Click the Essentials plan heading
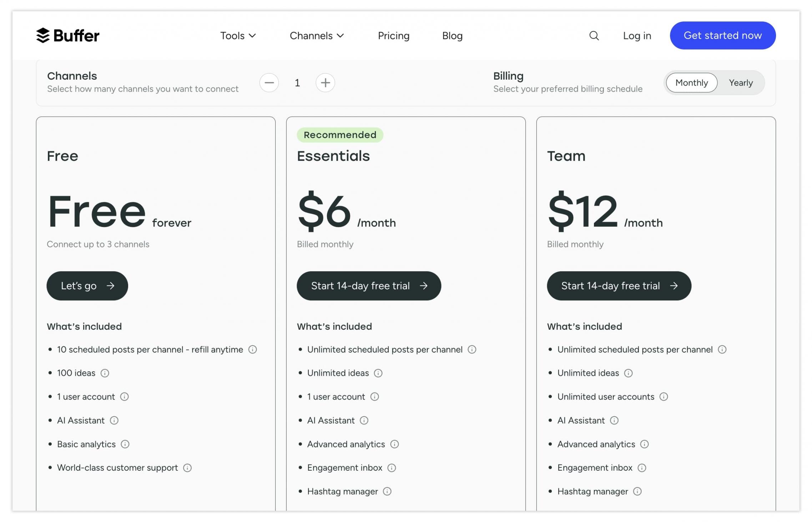812x522 pixels. [x=333, y=156]
